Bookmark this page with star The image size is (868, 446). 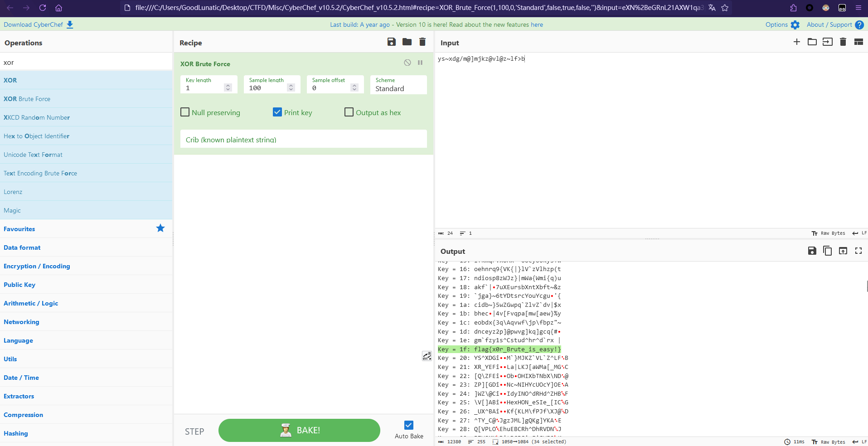pyautogui.click(x=725, y=8)
